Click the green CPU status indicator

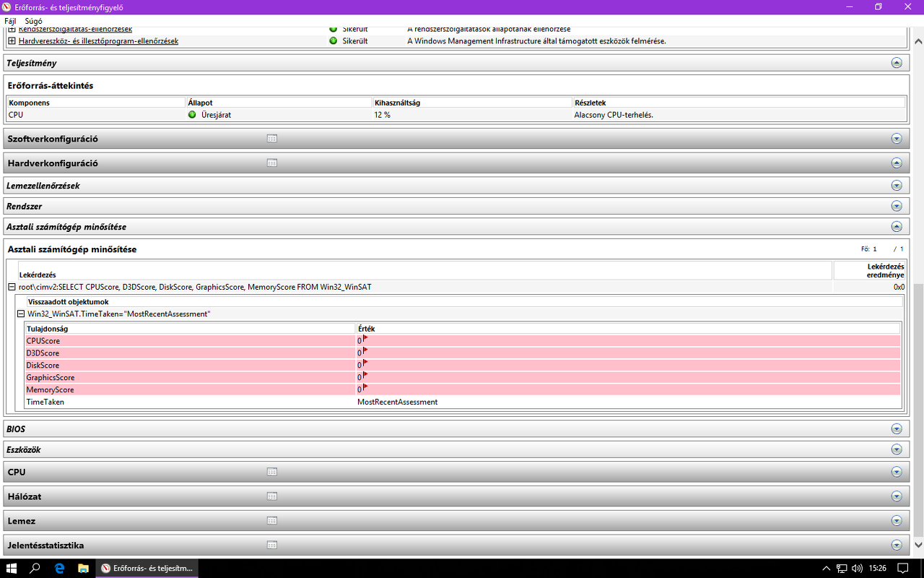pyautogui.click(x=192, y=115)
